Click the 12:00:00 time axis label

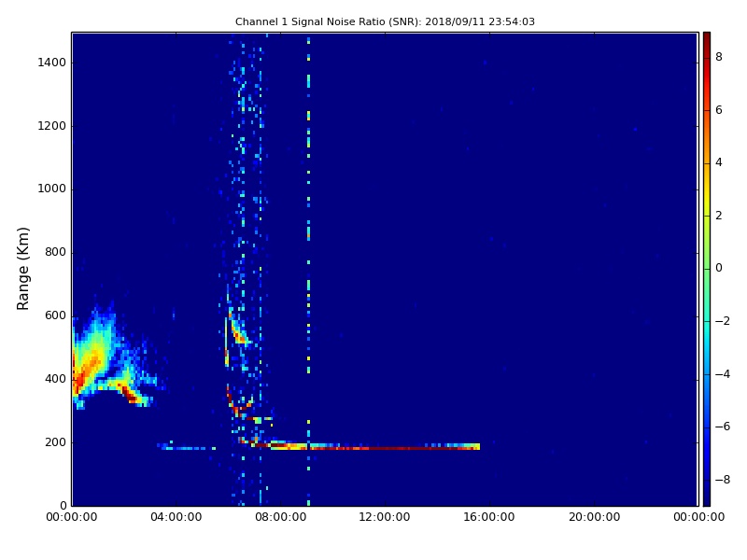(385, 517)
